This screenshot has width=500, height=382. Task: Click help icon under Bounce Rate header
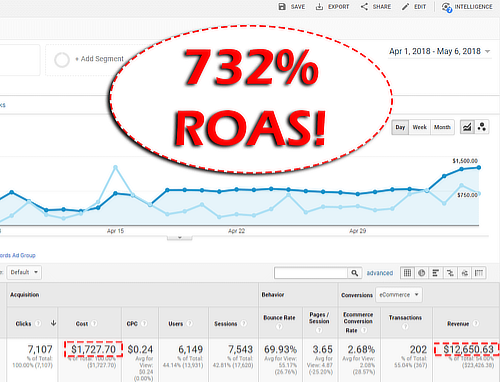279,326
